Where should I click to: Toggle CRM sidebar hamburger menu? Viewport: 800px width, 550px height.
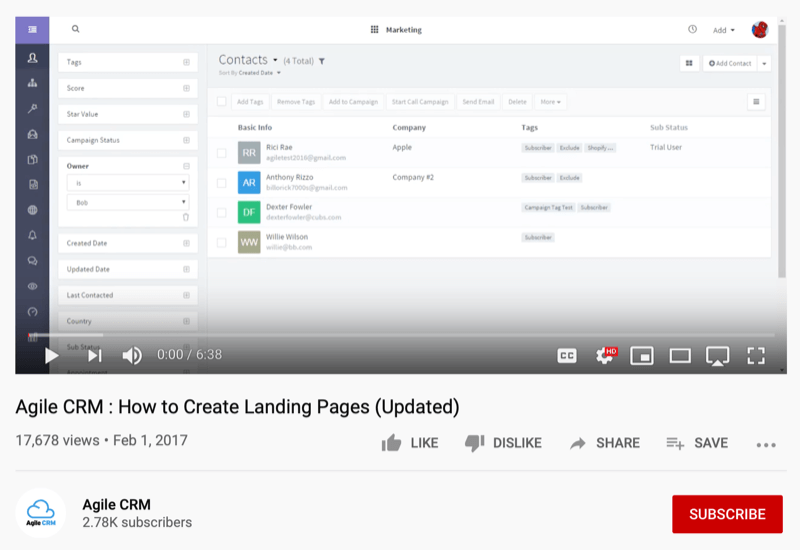32,30
